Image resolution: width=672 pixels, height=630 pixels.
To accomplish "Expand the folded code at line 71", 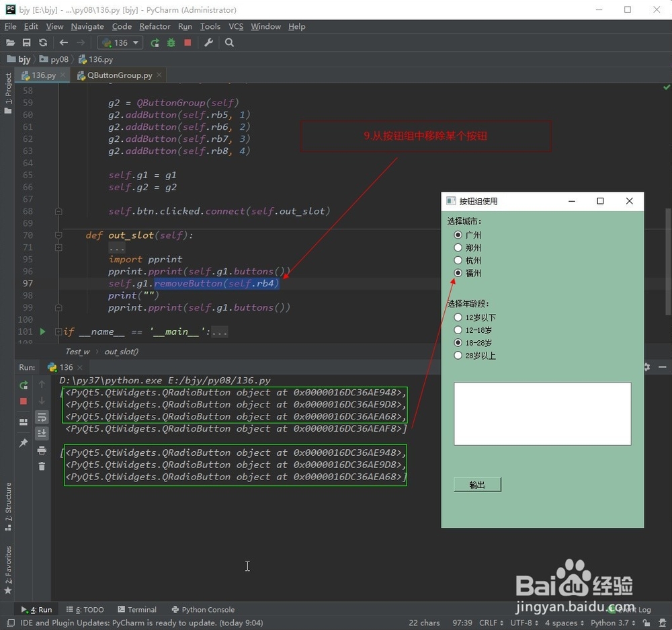I will pyautogui.click(x=58, y=247).
